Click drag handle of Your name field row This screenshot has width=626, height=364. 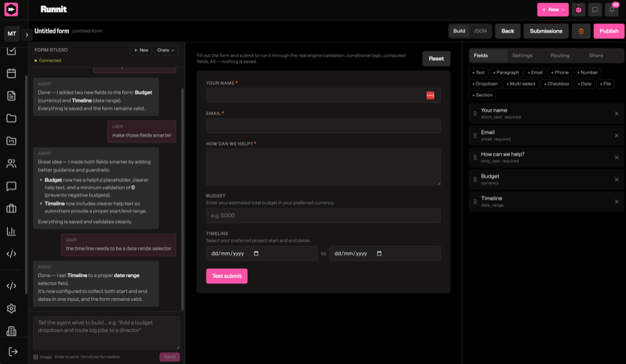(474, 114)
